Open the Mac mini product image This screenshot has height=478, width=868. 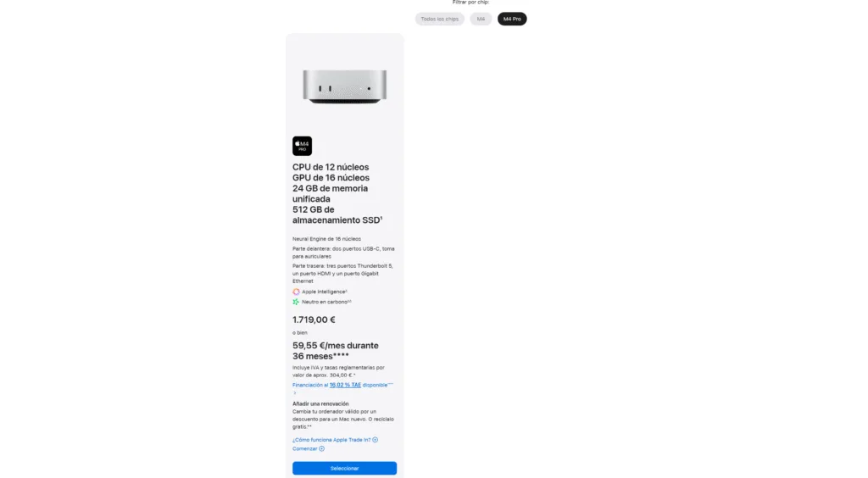click(344, 86)
